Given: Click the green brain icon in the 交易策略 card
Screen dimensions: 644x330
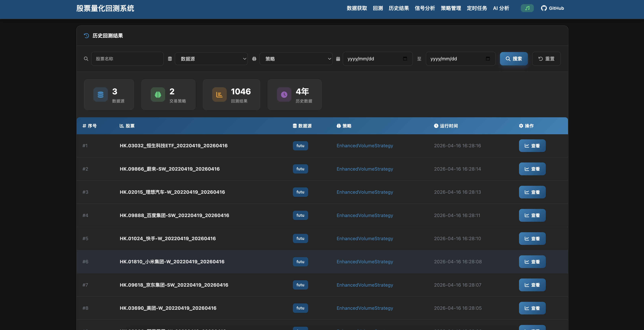Looking at the screenshot, I should pos(158,95).
